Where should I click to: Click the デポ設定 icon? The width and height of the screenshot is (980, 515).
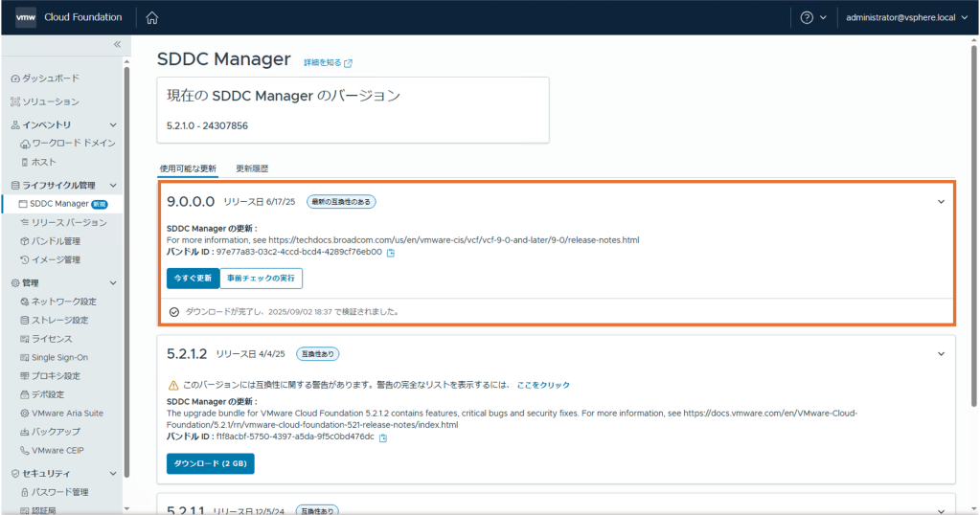click(x=24, y=394)
